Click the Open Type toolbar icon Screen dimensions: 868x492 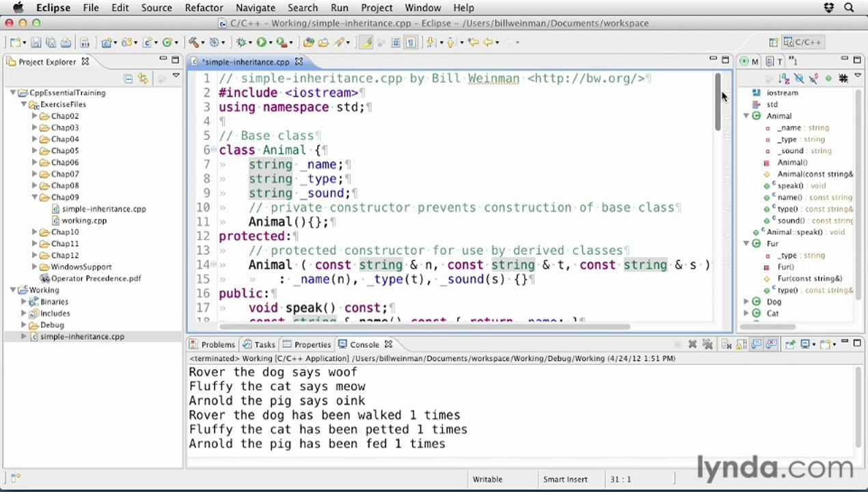pyautogui.click(x=308, y=42)
